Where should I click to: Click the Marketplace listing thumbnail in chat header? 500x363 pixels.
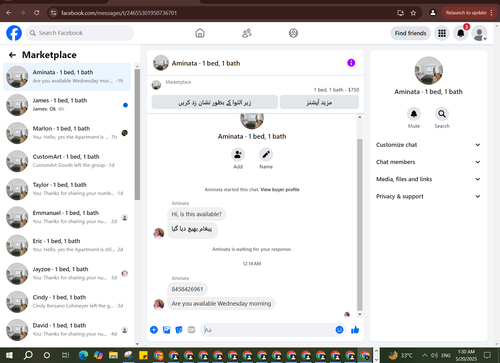pyautogui.click(x=156, y=85)
